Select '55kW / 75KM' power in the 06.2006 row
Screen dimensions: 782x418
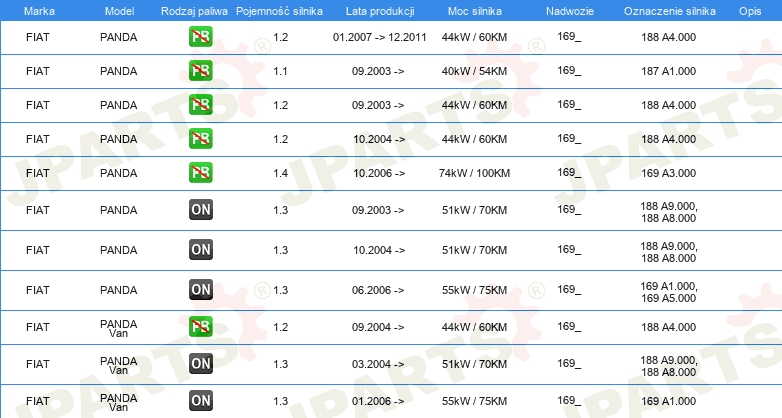coord(474,290)
